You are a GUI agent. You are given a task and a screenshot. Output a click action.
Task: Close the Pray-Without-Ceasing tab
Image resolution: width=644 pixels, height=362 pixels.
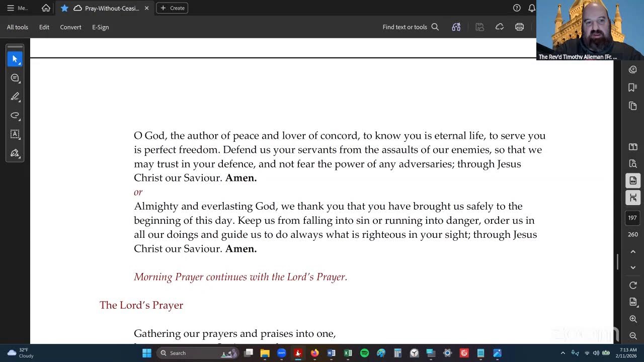click(147, 8)
